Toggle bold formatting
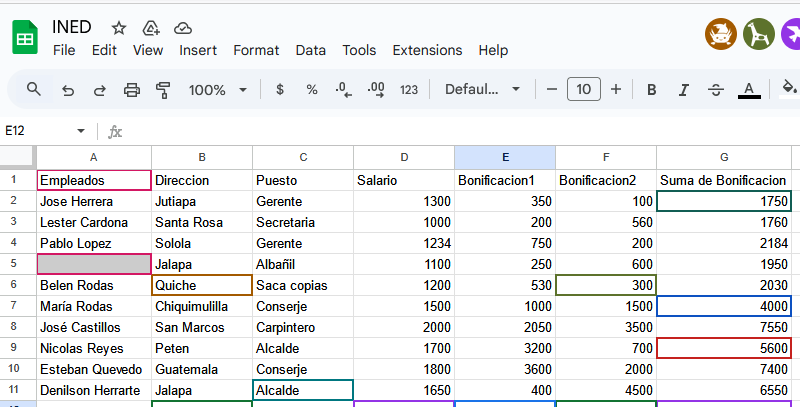Image resolution: width=800 pixels, height=407 pixels. coord(652,90)
